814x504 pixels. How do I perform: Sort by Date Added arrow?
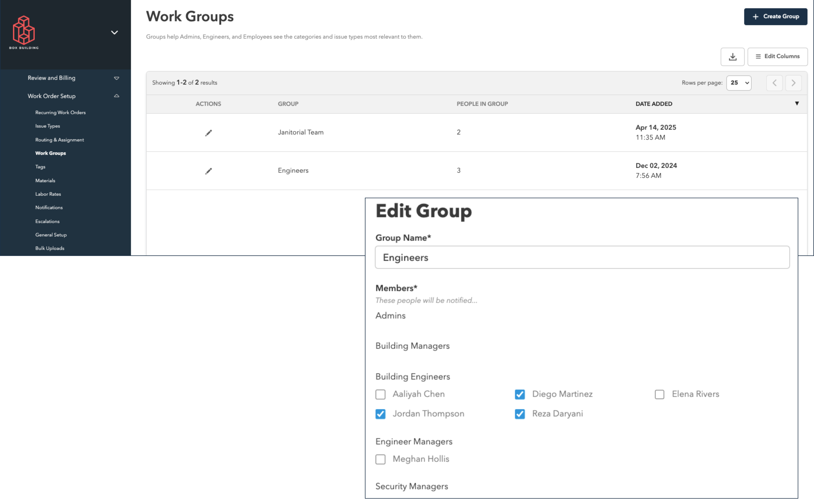point(797,103)
